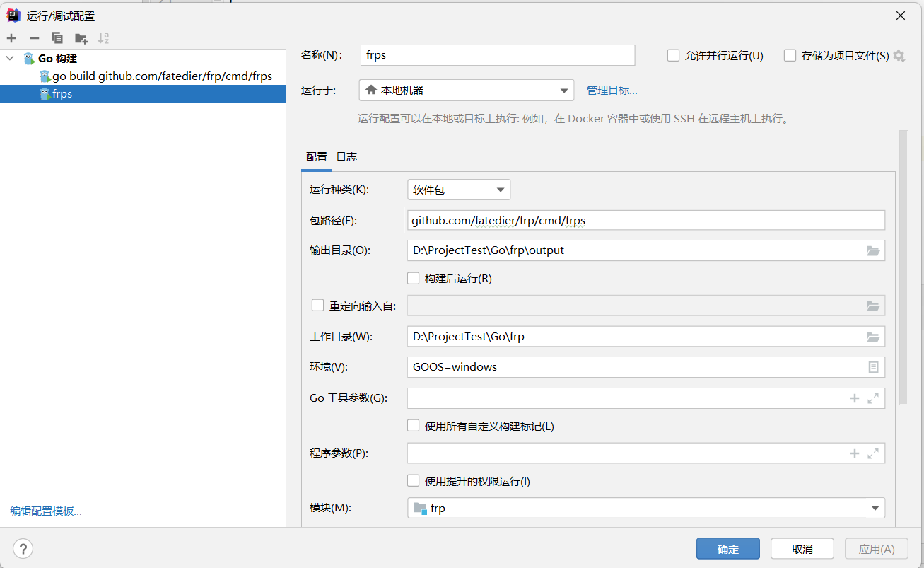Open the manage targets link
The width and height of the screenshot is (924, 568).
click(612, 90)
